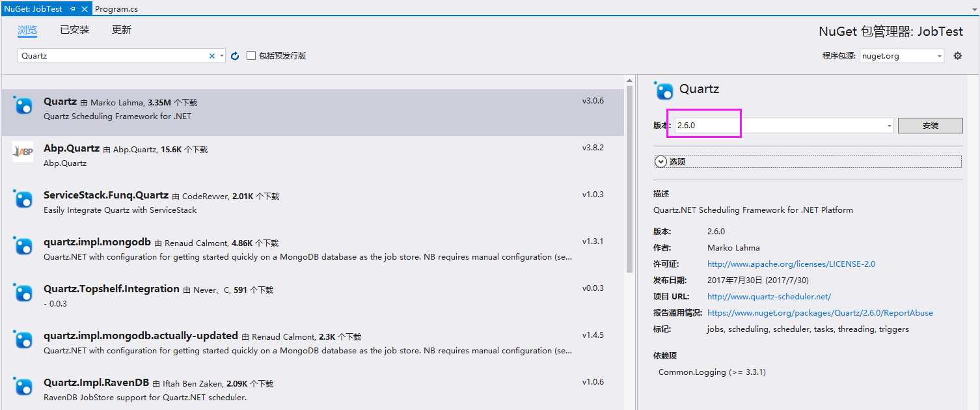Switch to the 浏览 browse tab
The image size is (980, 410).
[27, 30]
